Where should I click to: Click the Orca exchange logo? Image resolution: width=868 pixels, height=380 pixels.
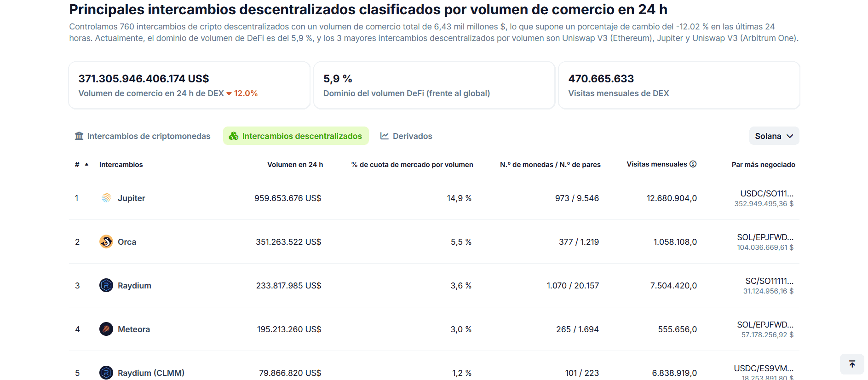pyautogui.click(x=106, y=242)
